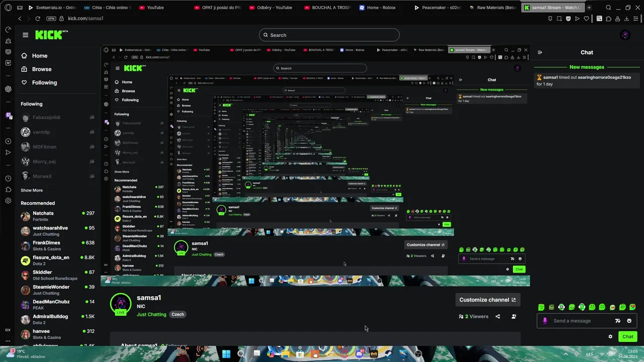Click the 2 Viewers counter
This screenshot has width=644, height=362.
(x=473, y=316)
